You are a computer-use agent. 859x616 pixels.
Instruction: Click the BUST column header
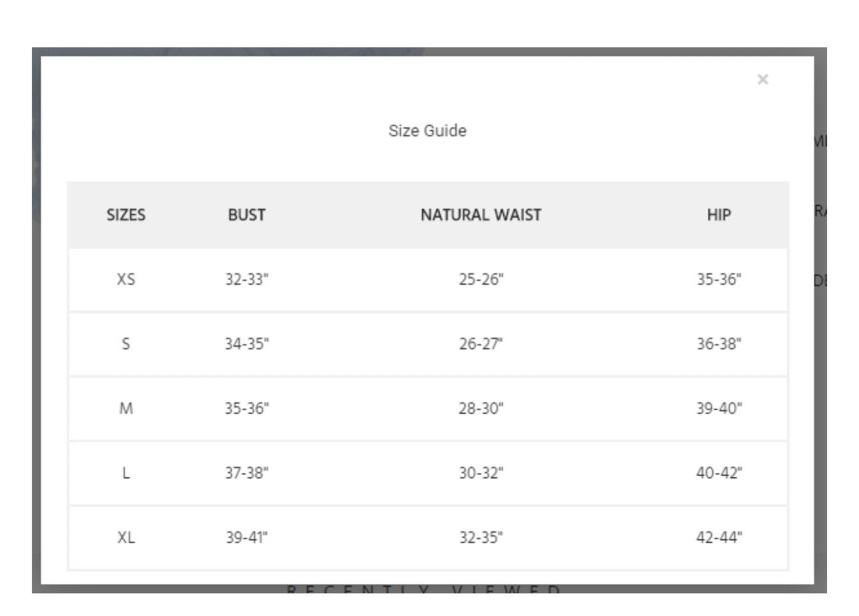[x=246, y=215]
